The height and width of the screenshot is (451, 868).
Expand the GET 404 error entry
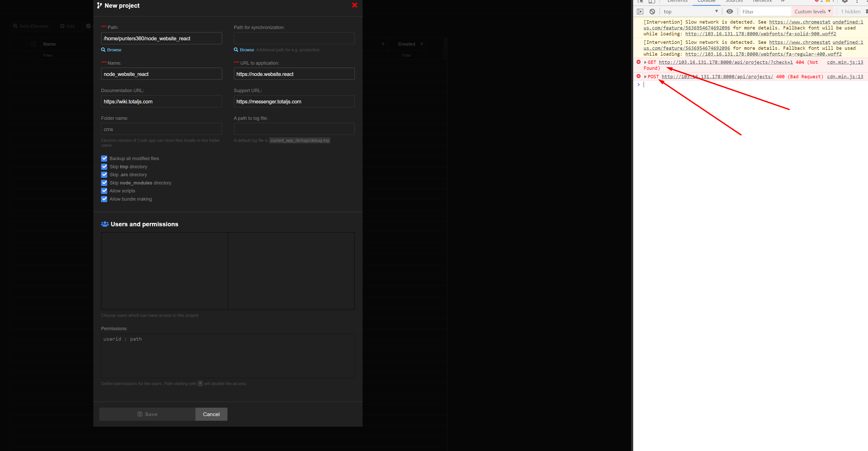pyautogui.click(x=645, y=62)
